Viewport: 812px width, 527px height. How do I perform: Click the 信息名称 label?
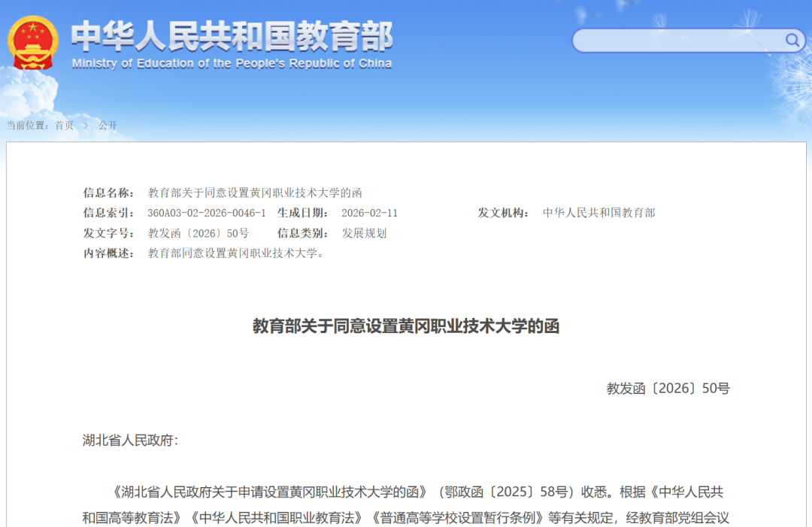(x=109, y=192)
